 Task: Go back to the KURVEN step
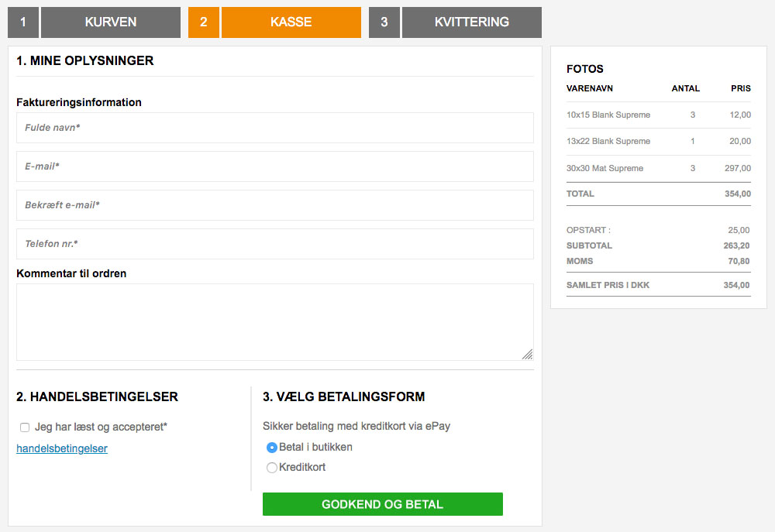110,22
